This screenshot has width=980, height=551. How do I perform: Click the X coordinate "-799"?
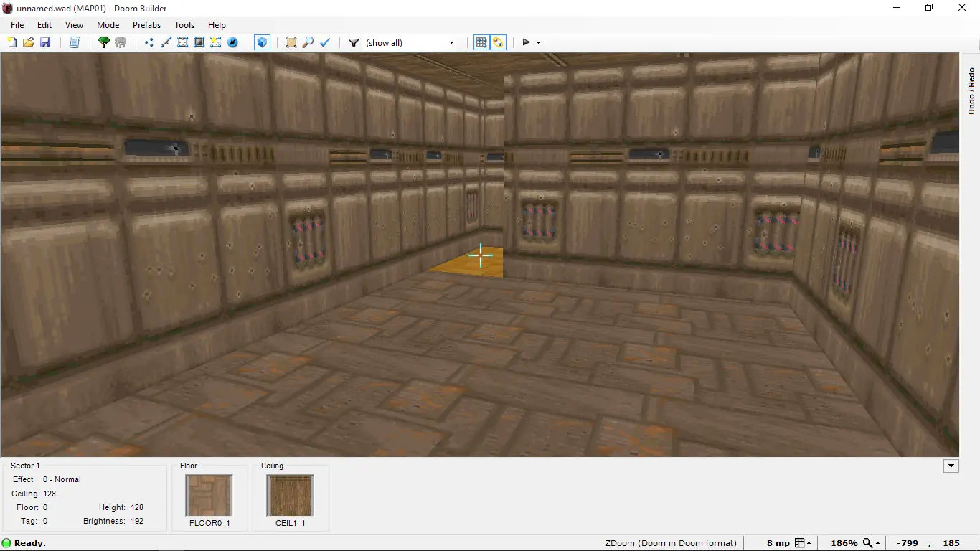pyautogui.click(x=908, y=543)
